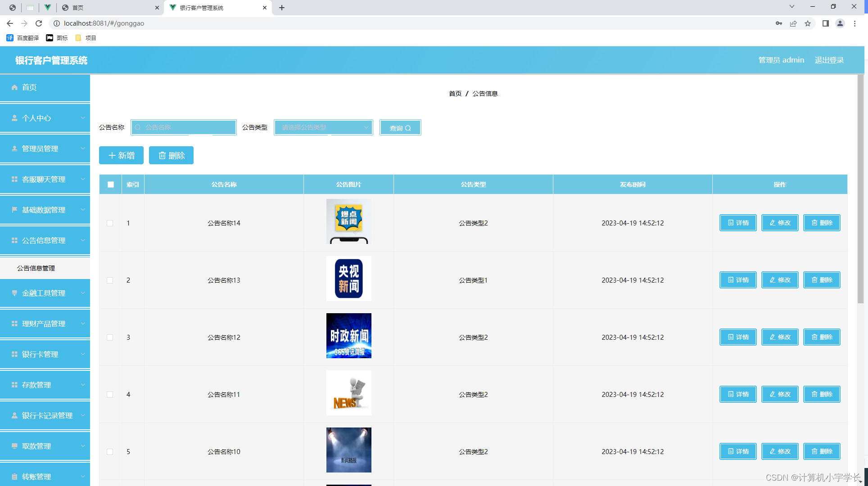868x486 pixels.
Task: Click the person icon next to 个人中心
Action: (15, 118)
